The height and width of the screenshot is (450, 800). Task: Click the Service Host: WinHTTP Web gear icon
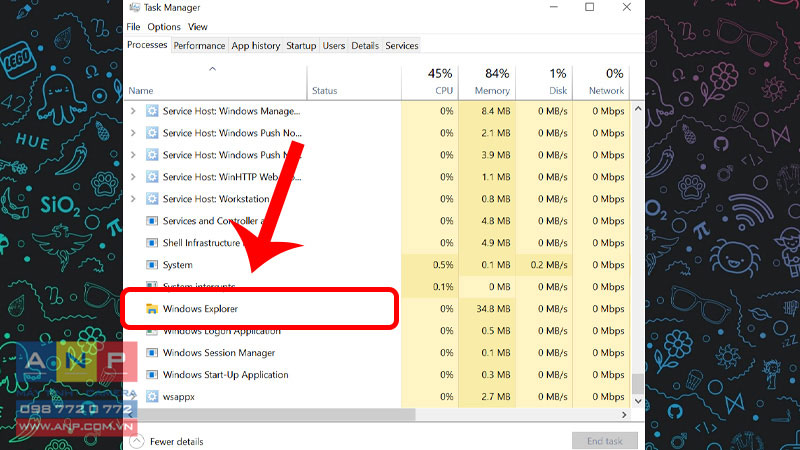pyautogui.click(x=152, y=177)
